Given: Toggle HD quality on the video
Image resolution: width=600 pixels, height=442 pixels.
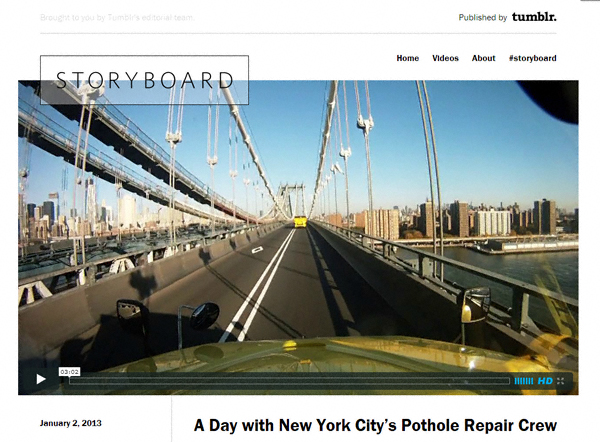Looking at the screenshot, I should click(x=545, y=381).
